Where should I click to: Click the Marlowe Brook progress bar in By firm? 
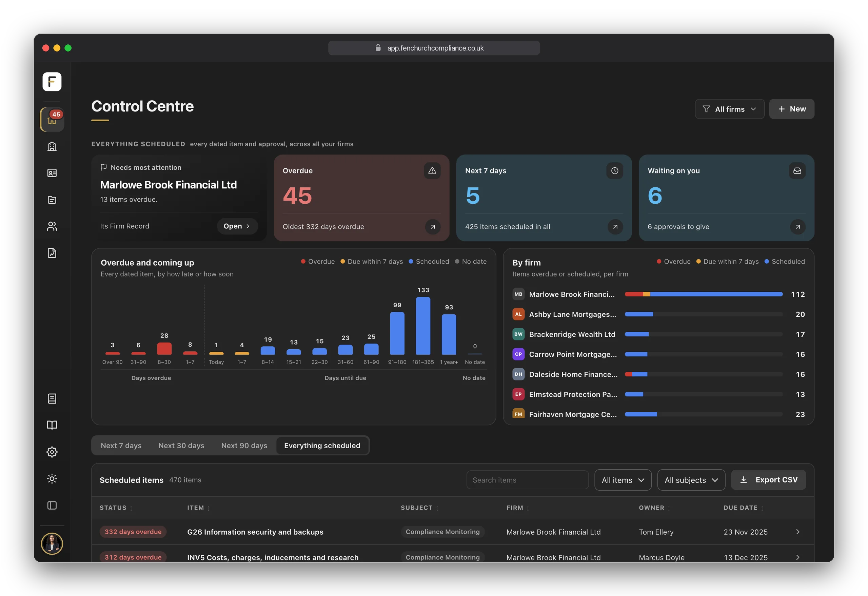(x=704, y=294)
